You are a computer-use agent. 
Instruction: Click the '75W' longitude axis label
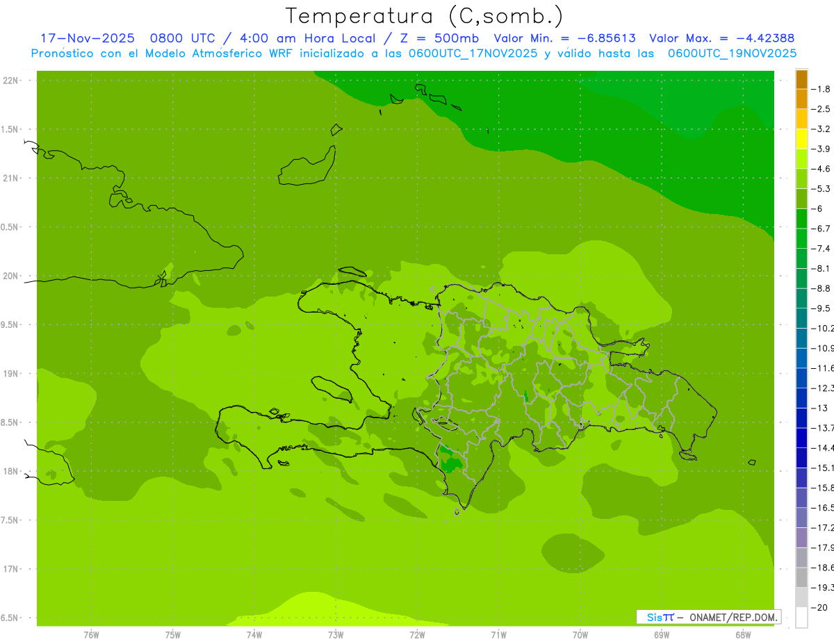tap(173, 635)
